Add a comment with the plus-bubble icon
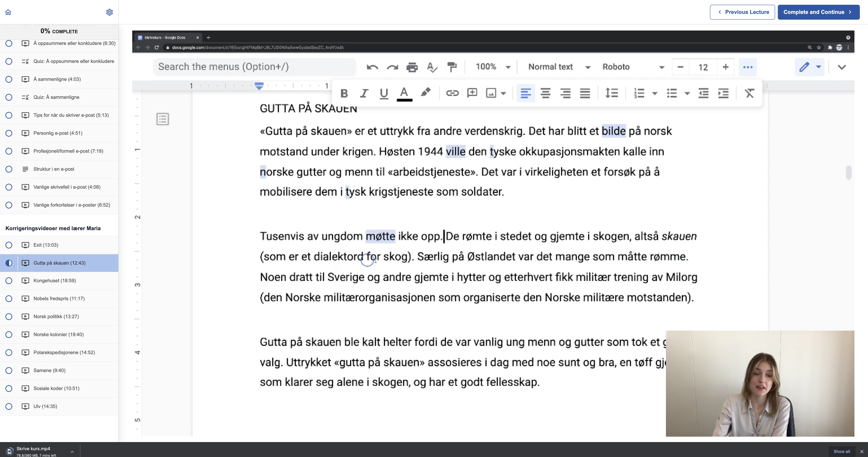The height and width of the screenshot is (457, 868). tap(472, 93)
